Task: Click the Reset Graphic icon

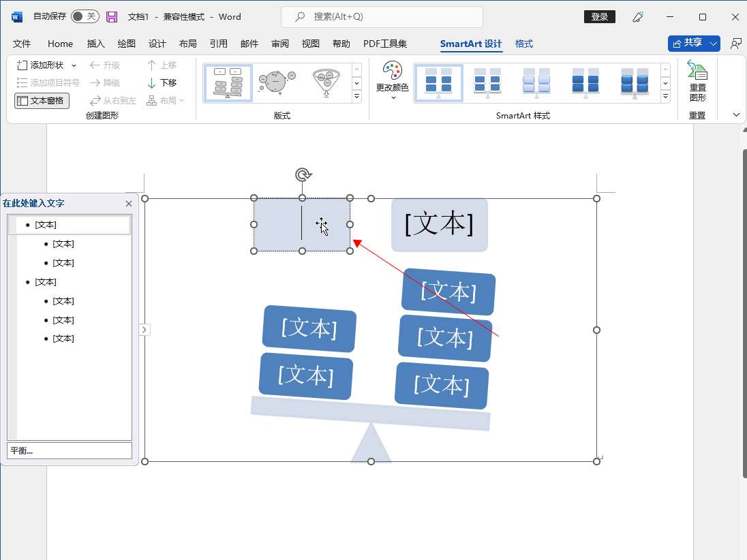Action: click(697, 81)
